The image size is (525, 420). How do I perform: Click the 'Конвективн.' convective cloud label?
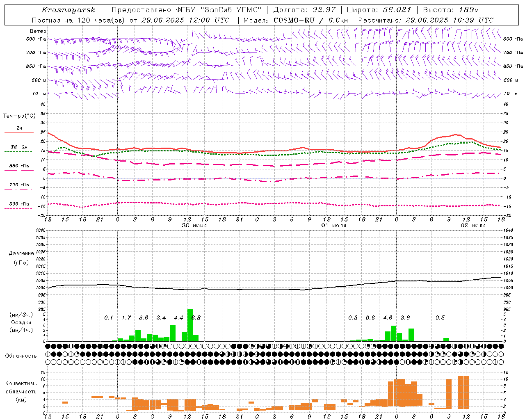click(x=21, y=383)
